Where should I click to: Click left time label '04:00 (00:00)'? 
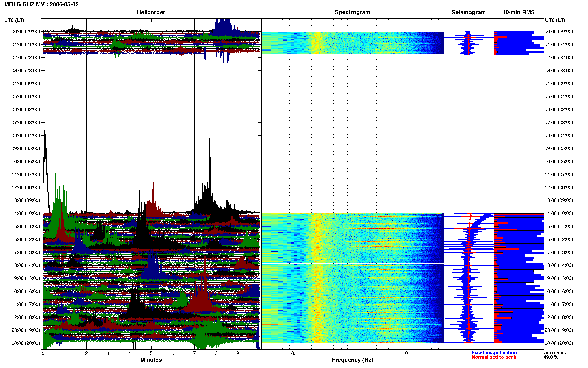26,83
